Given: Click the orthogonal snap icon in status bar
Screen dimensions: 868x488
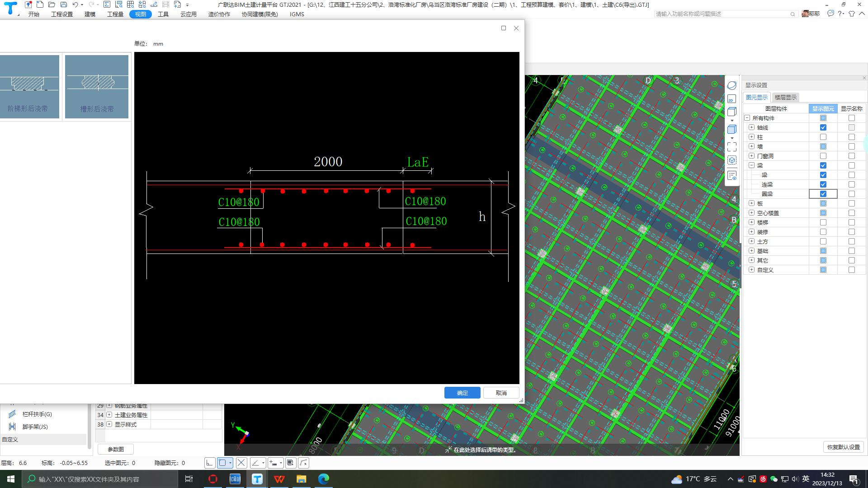Looking at the screenshot, I should (210, 463).
